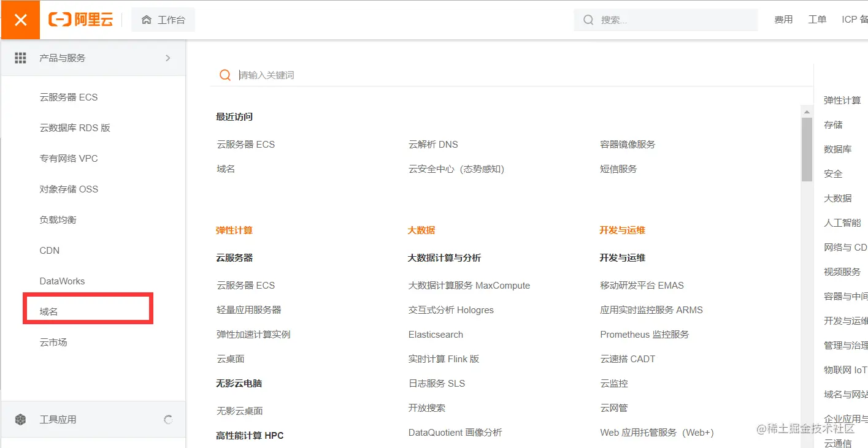Screen dimensions: 868x448
Task: Select 对象存储 OSS in sidebar
Action: [x=69, y=189]
